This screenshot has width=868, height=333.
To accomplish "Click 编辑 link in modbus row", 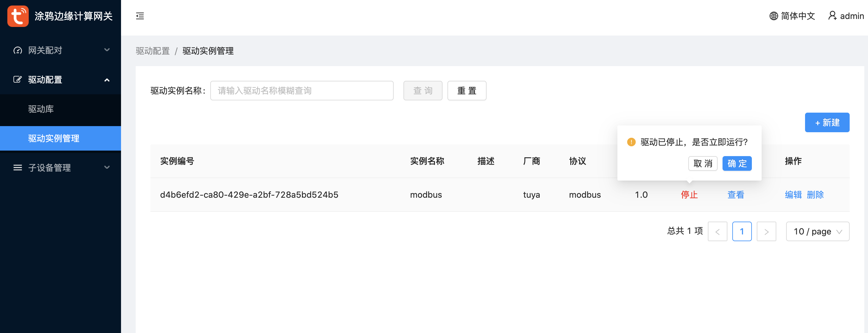I will click(793, 195).
